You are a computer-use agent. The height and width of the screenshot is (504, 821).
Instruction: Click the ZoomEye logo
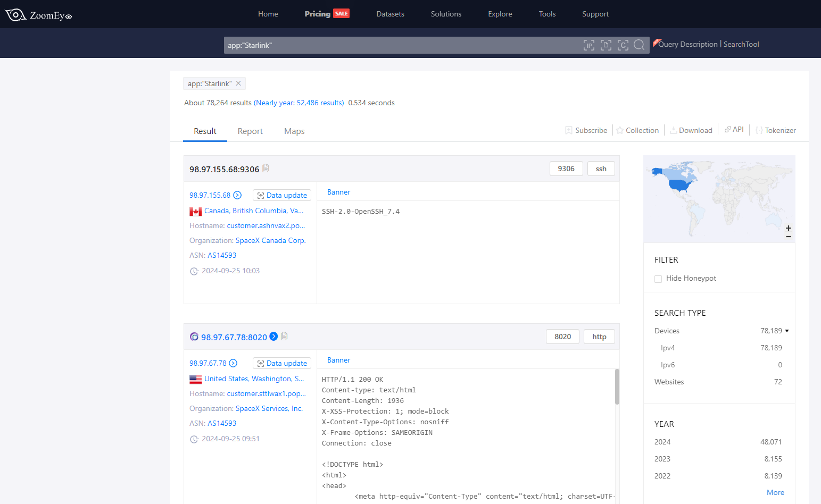(38, 15)
